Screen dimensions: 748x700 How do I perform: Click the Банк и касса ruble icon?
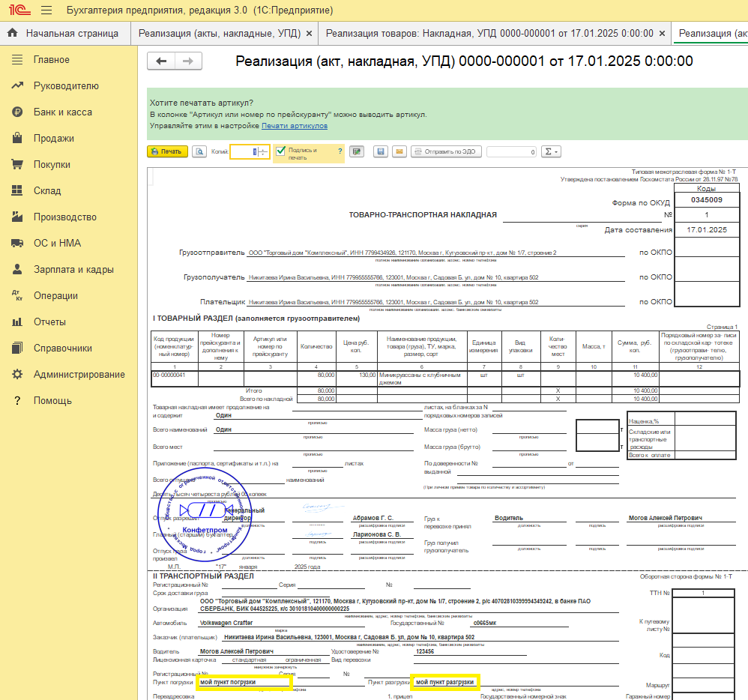pos(17,112)
